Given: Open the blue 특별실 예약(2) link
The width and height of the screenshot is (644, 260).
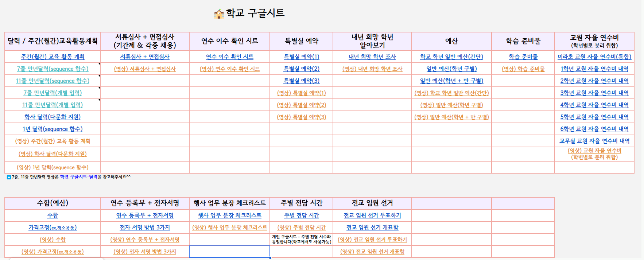Looking at the screenshot, I should click(301, 69).
